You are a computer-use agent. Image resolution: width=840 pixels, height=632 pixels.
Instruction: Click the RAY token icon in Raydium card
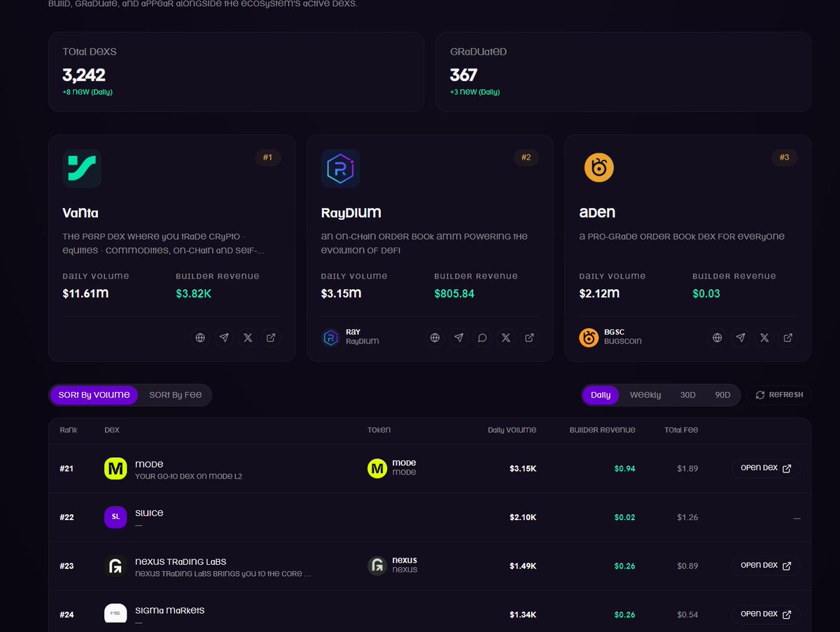(330, 337)
